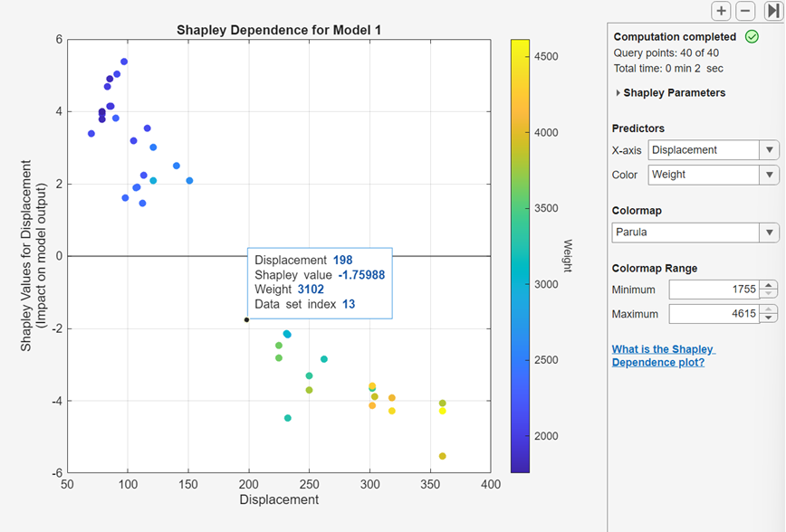The width and height of the screenshot is (786, 532).
Task: Select the highlighted point at Displacement 198
Action: pyautogui.click(x=246, y=318)
